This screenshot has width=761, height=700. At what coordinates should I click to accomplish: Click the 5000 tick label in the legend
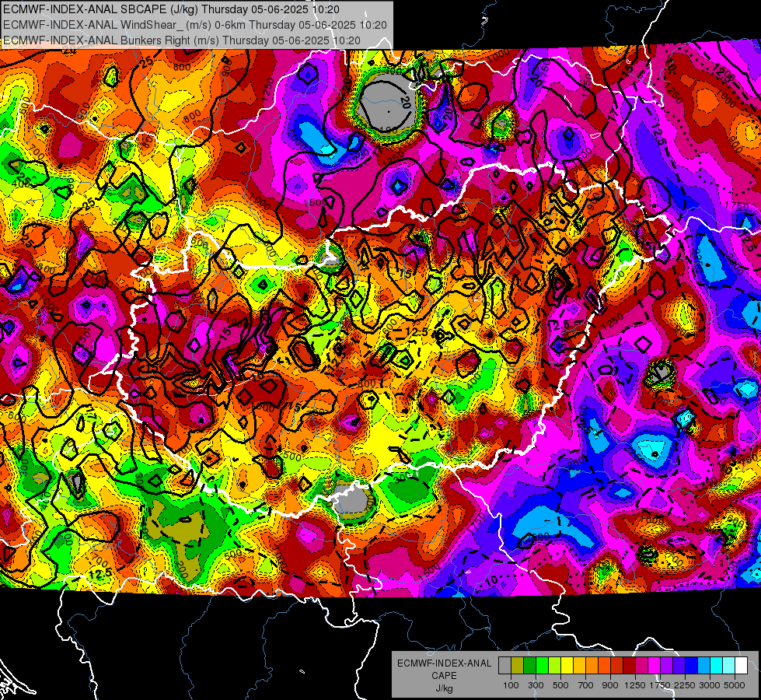coord(735,685)
